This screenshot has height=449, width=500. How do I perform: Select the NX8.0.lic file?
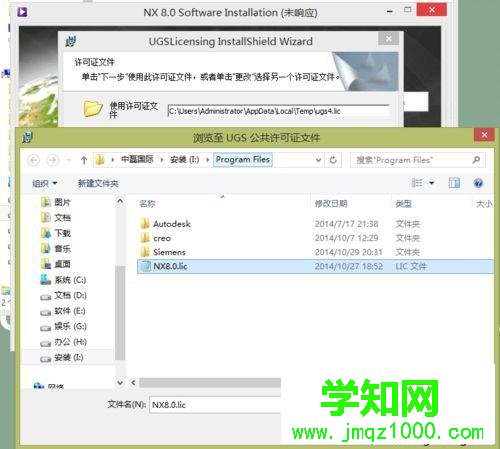pyautogui.click(x=315, y=266)
